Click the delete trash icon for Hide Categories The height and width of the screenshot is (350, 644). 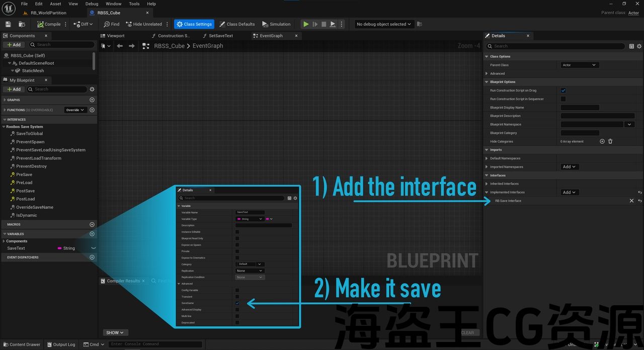click(610, 141)
